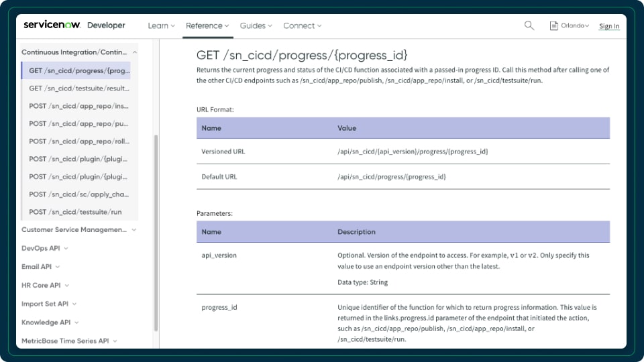The width and height of the screenshot is (644, 362).
Task: Click the api_version parameter name
Action: point(219,255)
